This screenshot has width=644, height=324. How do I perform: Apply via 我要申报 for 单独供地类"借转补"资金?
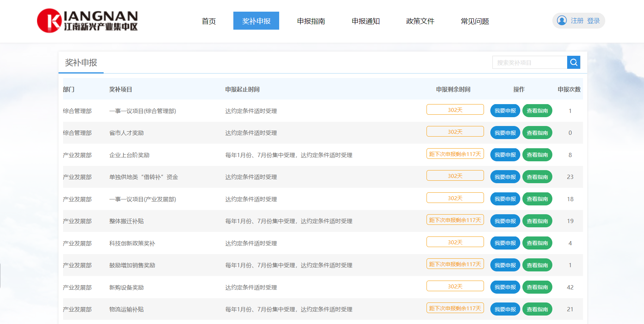pyautogui.click(x=505, y=177)
